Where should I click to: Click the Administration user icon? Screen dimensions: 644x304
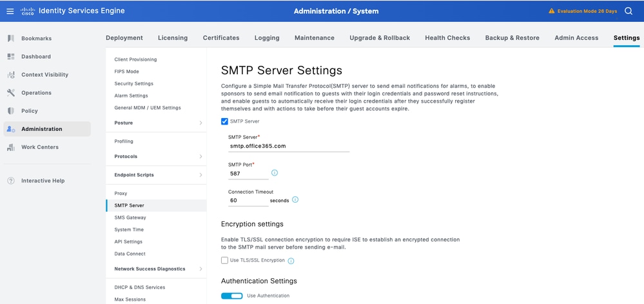(11, 129)
